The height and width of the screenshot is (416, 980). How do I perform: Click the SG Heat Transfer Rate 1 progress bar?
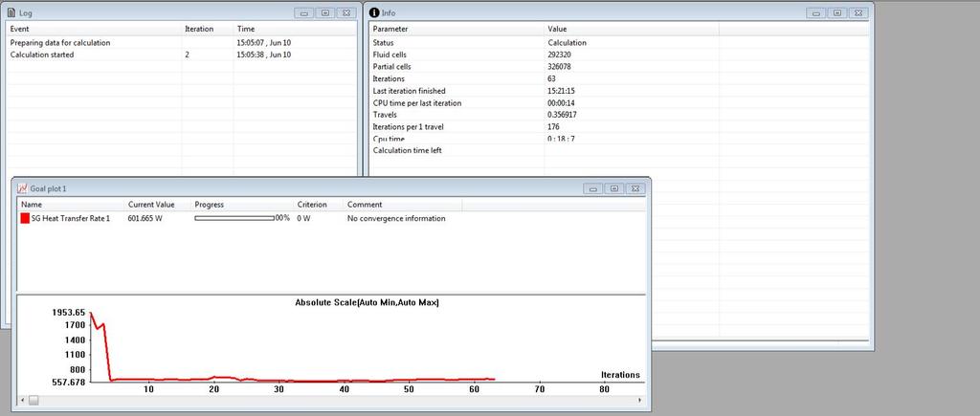(234, 218)
